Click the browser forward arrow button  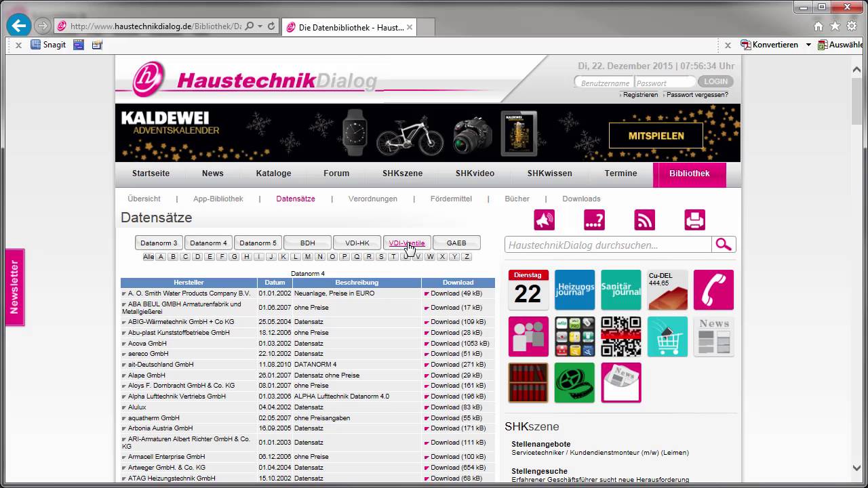point(43,26)
